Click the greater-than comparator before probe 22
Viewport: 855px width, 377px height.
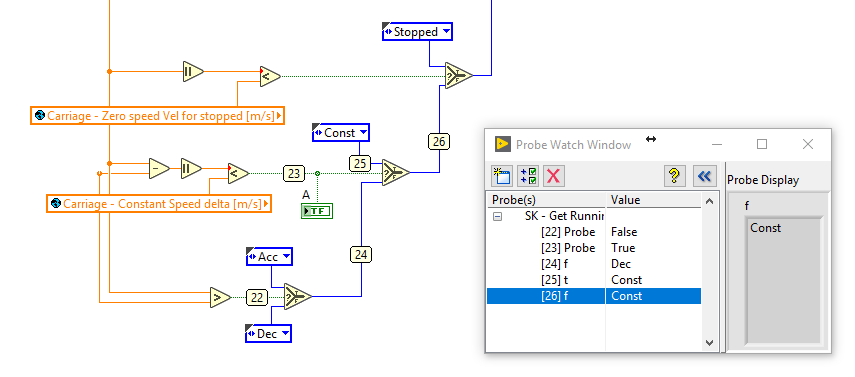click(220, 297)
